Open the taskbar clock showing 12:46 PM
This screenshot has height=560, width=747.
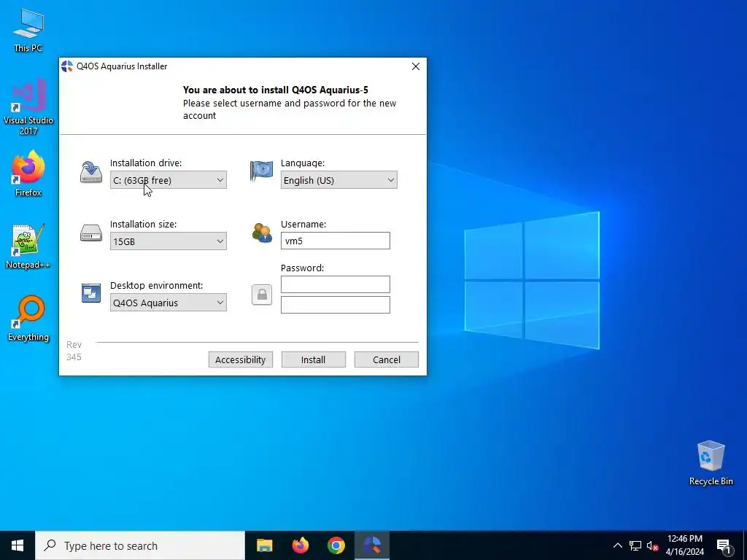coord(684,545)
